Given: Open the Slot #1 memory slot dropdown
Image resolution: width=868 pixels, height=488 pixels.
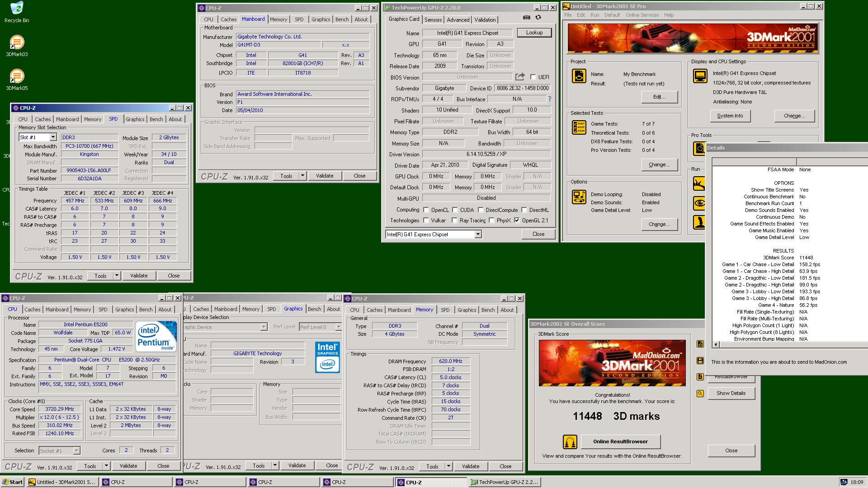Looking at the screenshot, I should coord(53,137).
